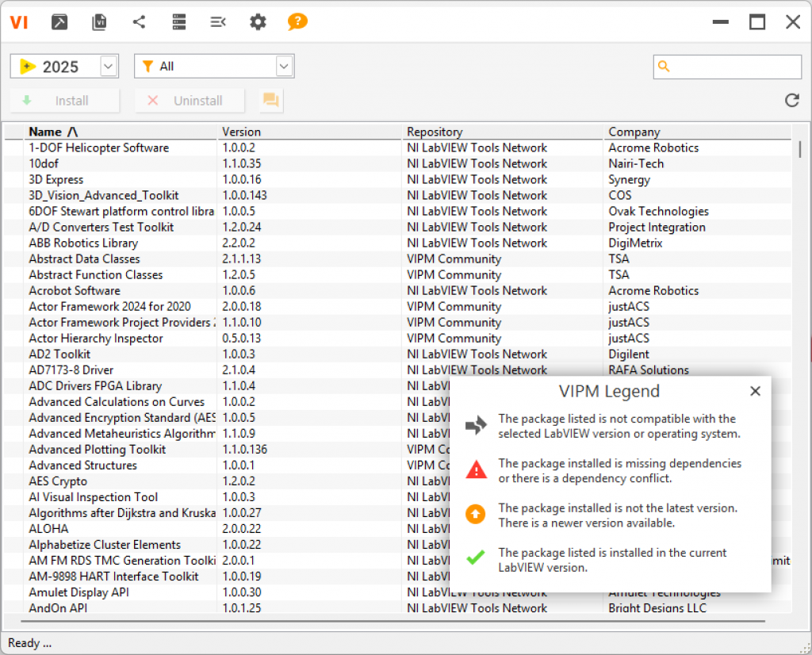Select the ALOHA package

click(x=228, y=529)
